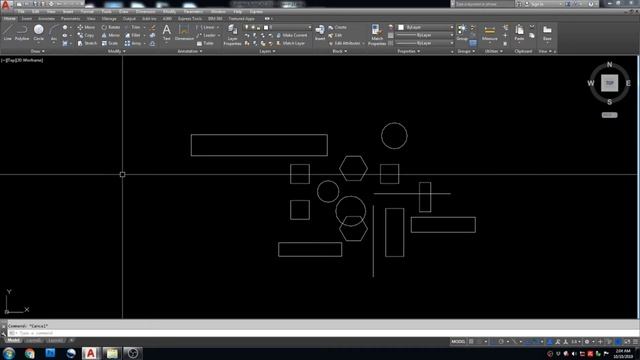The height and width of the screenshot is (360, 640).
Task: Open the lineweight ByLayer dropdown
Action: coord(425,35)
